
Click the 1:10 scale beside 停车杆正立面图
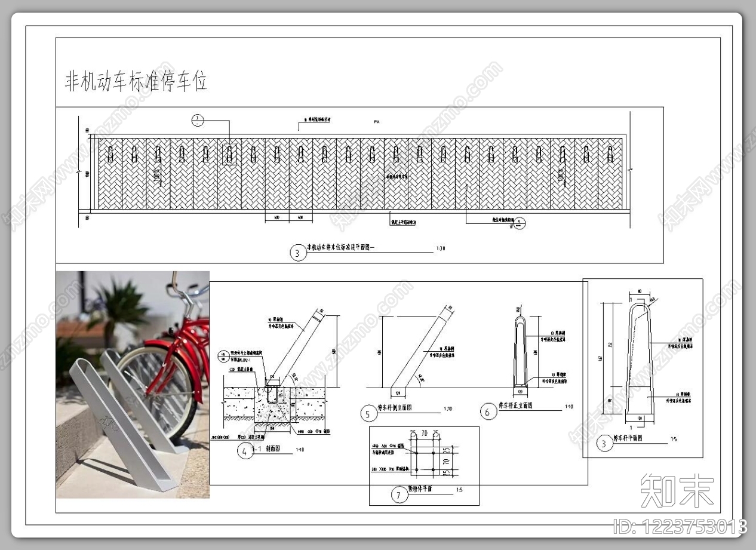pos(568,406)
